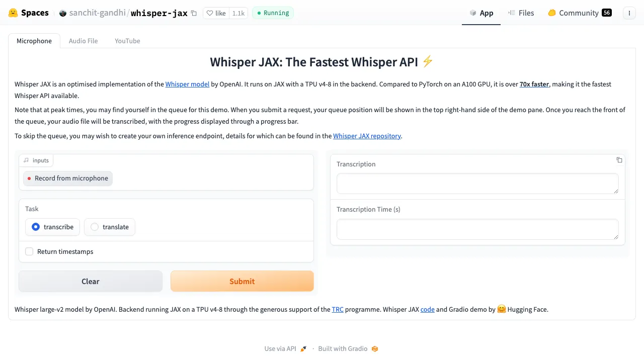Enable Return timestamps checkbox
The image size is (644, 362).
(29, 251)
